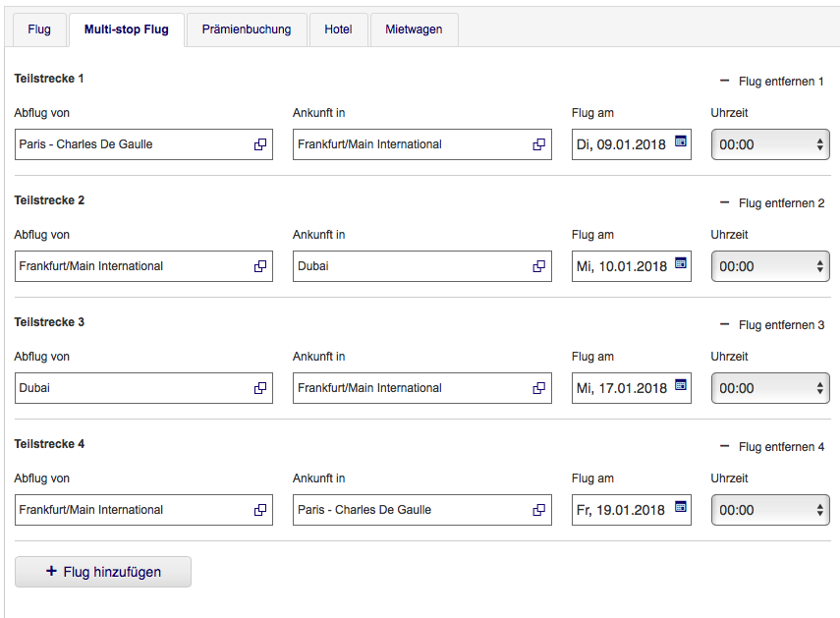Remove leg via Flug entfernen 2

coord(772,203)
